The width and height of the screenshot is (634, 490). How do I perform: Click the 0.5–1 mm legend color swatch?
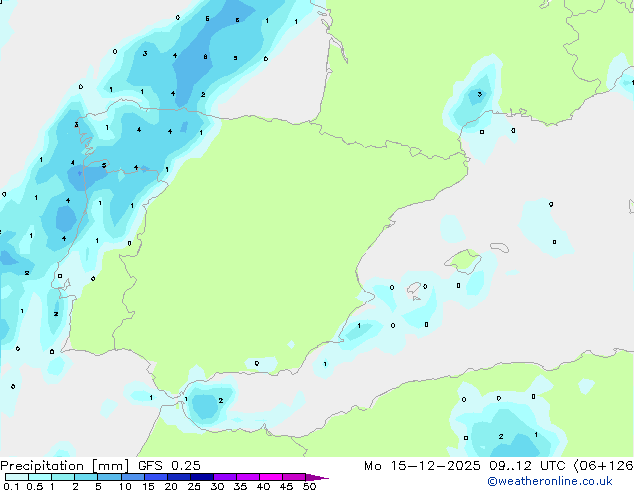pyautogui.click(x=40, y=477)
